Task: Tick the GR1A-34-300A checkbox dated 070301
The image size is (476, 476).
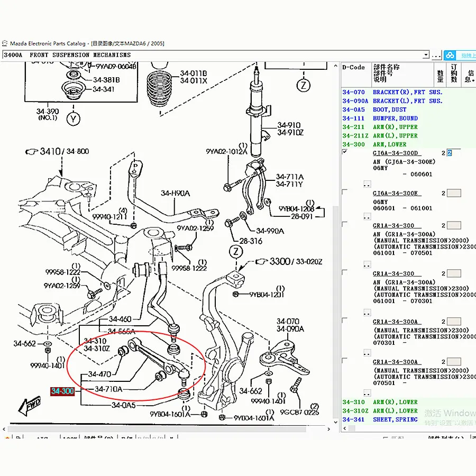Action: [344, 321]
